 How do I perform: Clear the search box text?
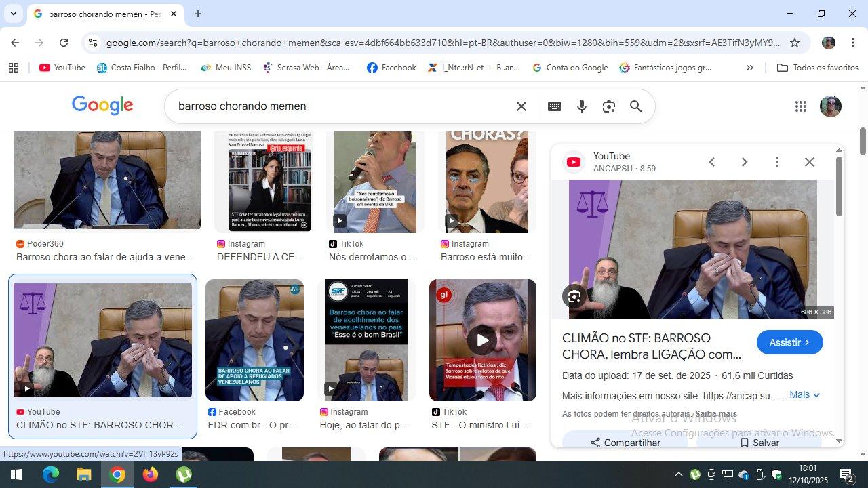click(521, 106)
